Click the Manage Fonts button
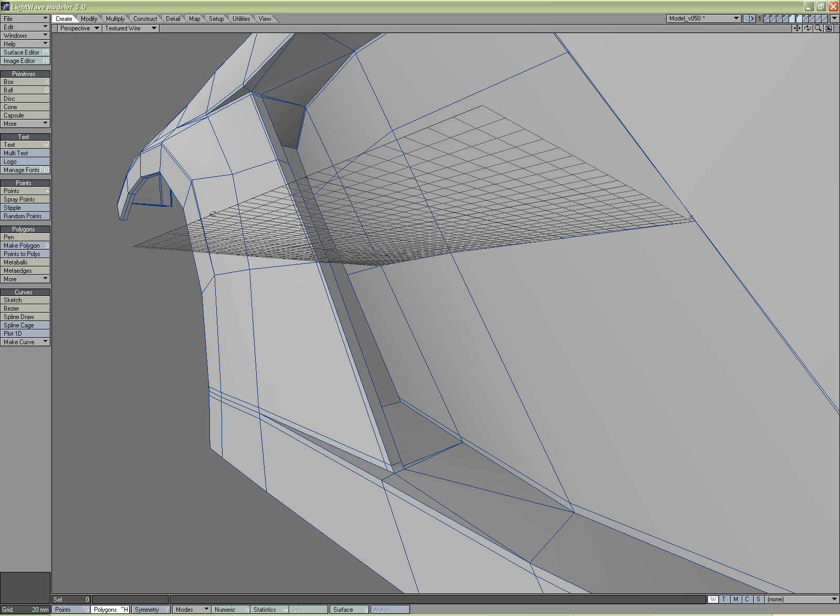This screenshot has height=616, width=840. tap(25, 170)
